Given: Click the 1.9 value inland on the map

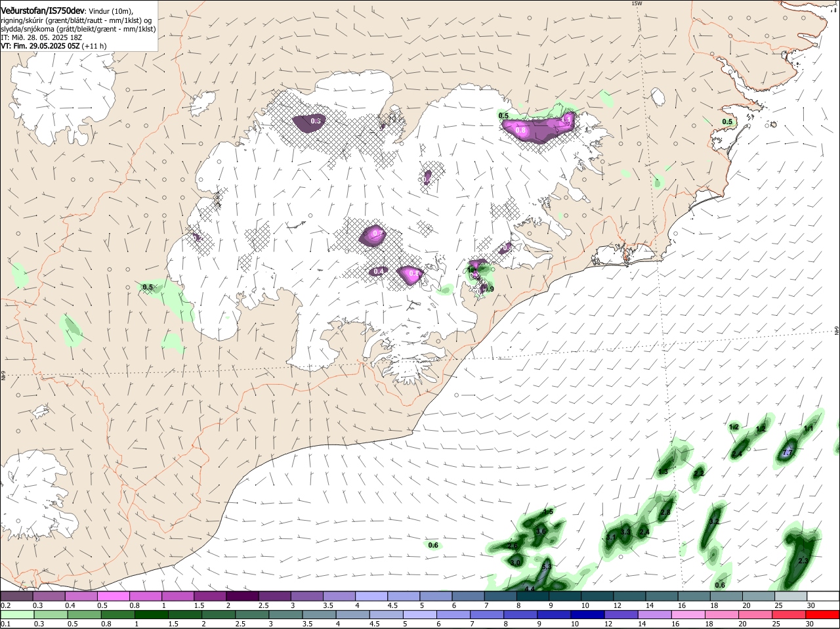Looking at the screenshot, I should point(489,289).
